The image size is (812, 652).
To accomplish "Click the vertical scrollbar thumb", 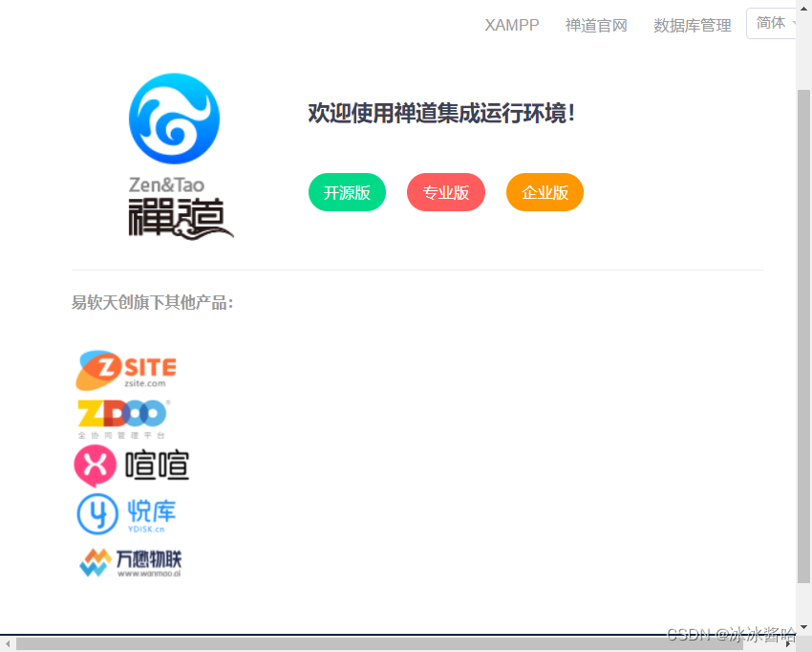I will pos(803,337).
